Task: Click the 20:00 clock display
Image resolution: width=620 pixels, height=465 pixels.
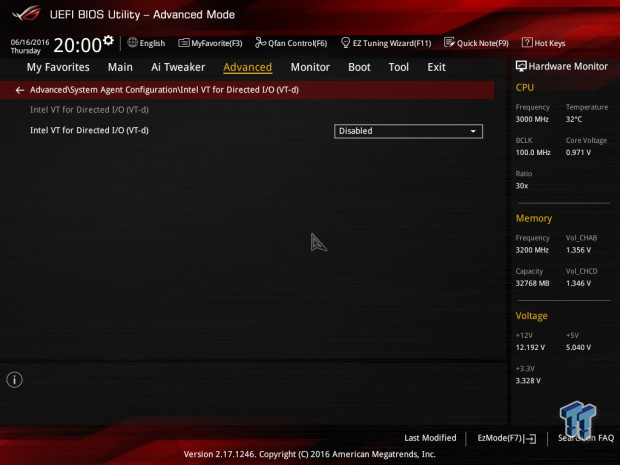Action: point(78,45)
